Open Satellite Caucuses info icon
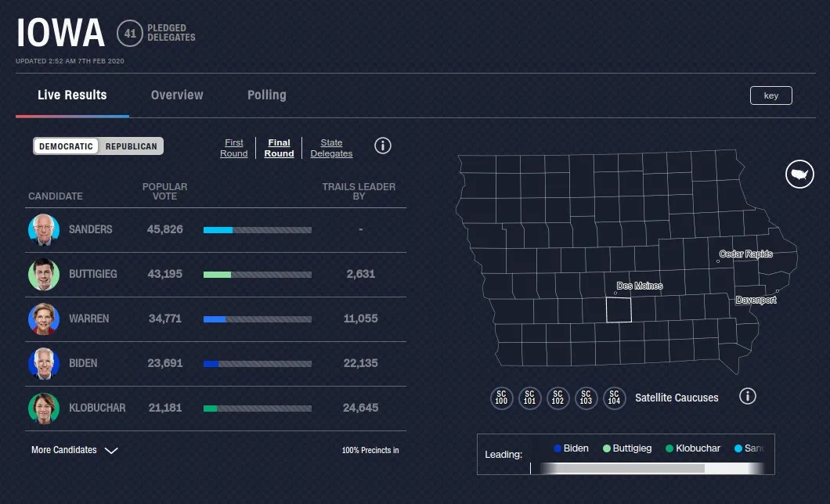Image resolution: width=830 pixels, height=504 pixels. pyautogui.click(x=748, y=396)
